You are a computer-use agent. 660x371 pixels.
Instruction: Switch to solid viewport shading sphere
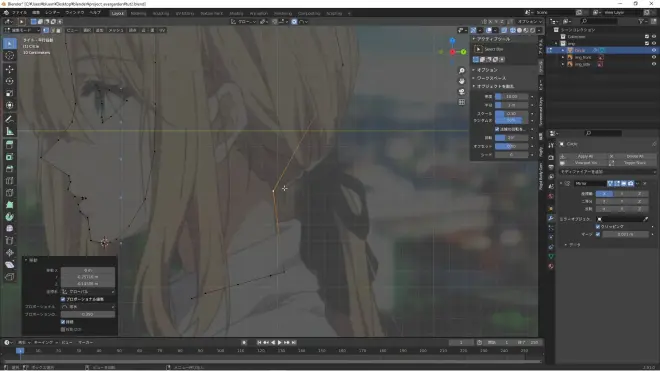(519, 30)
